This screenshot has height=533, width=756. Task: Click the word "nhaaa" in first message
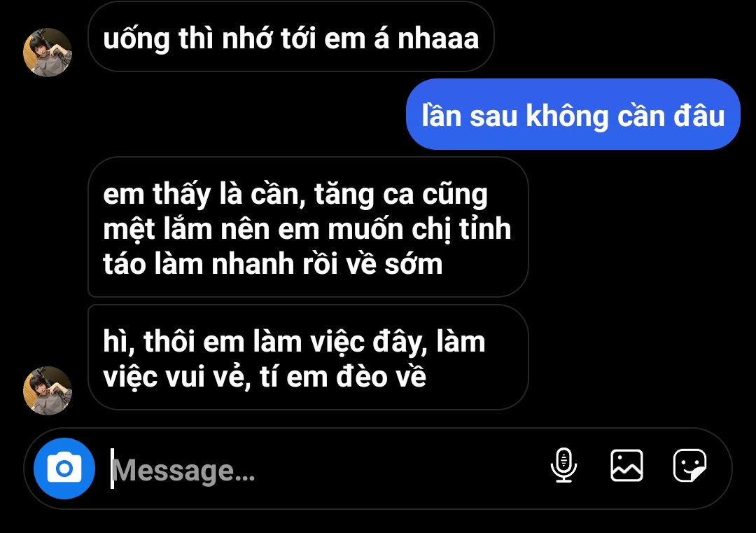pos(438,39)
